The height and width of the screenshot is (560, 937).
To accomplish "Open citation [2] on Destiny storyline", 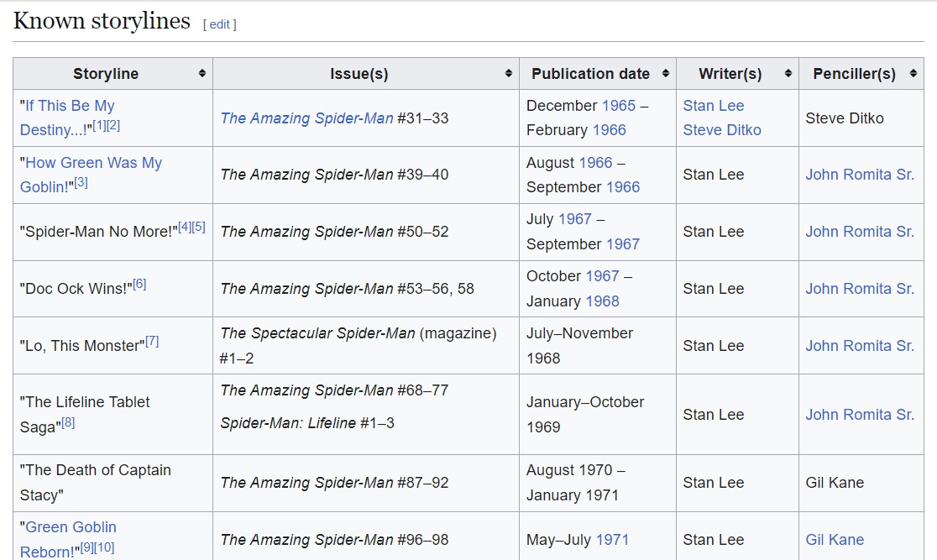I will click(x=113, y=125).
